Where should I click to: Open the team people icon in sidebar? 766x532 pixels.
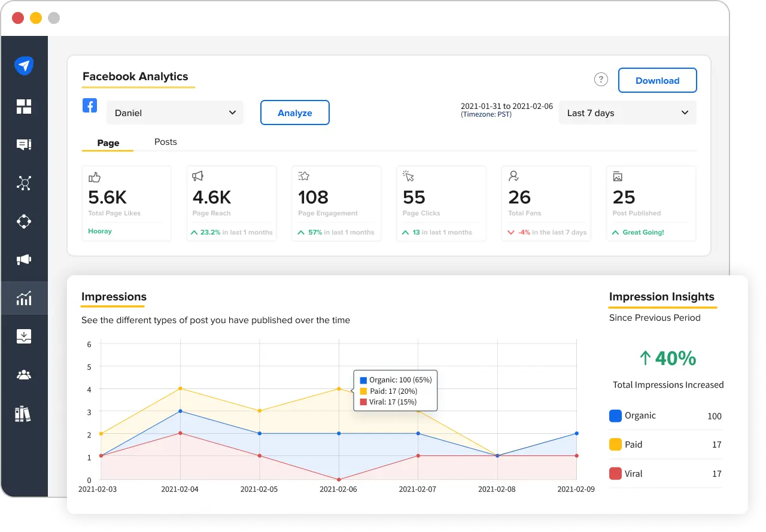[x=24, y=375]
